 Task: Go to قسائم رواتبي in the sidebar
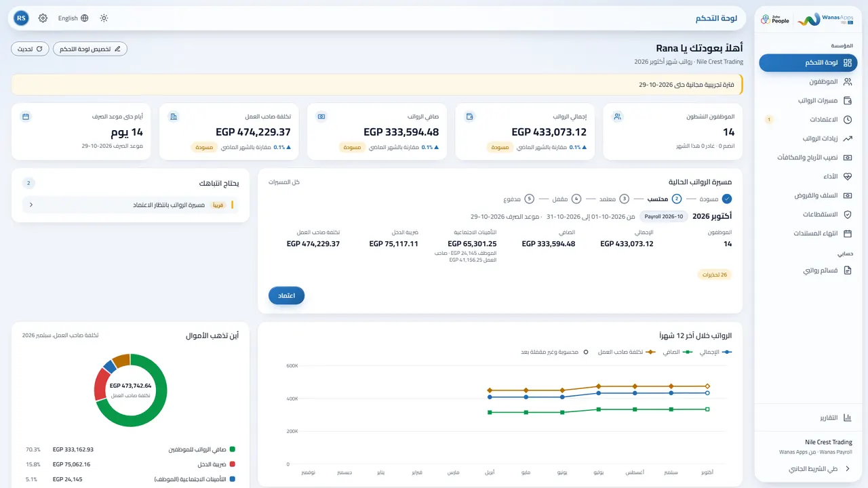point(809,270)
